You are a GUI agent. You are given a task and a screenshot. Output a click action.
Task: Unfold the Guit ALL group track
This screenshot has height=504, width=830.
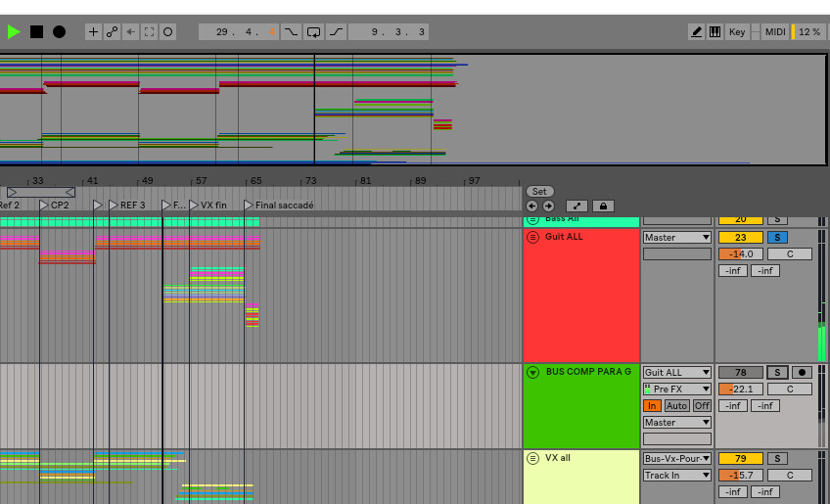tap(533, 237)
